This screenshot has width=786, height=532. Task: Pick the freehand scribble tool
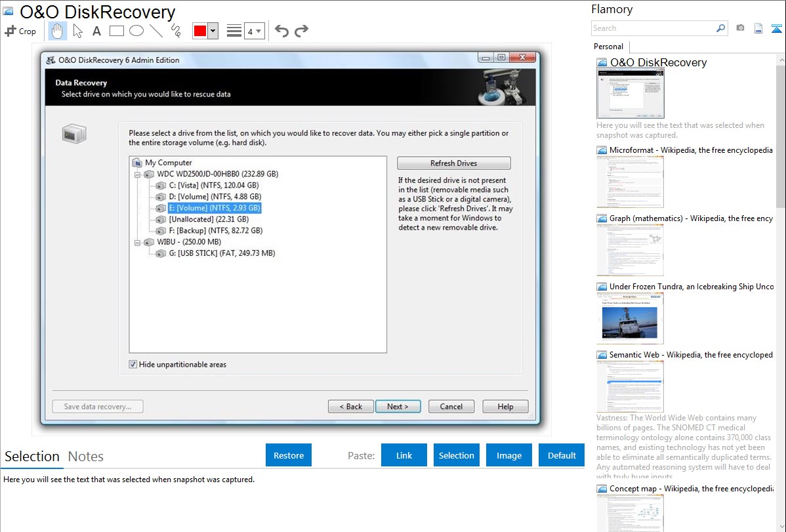click(176, 31)
